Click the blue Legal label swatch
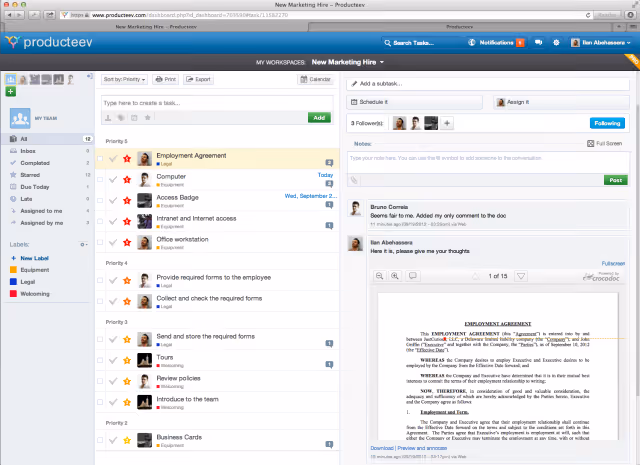Screen dimensions: 640x465 coord(13,282)
